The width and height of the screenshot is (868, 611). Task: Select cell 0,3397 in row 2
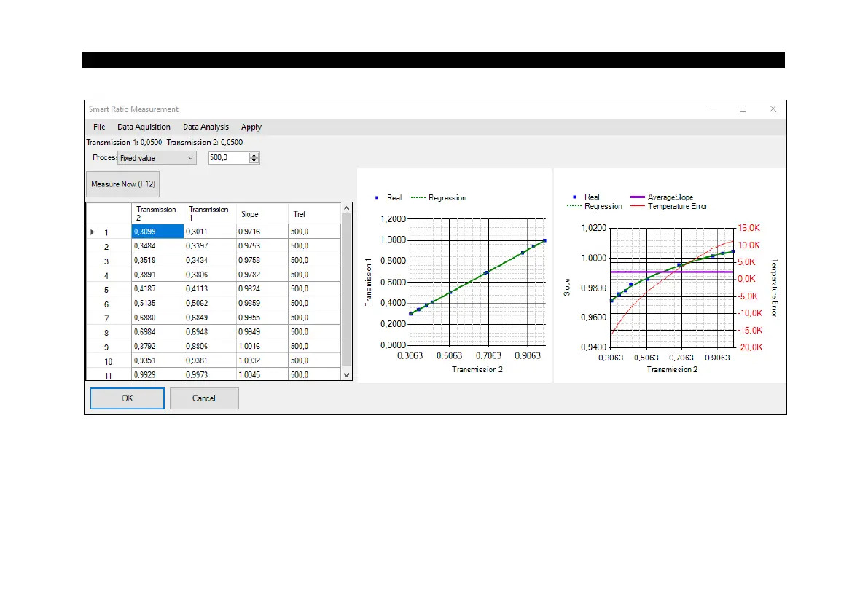(210, 245)
